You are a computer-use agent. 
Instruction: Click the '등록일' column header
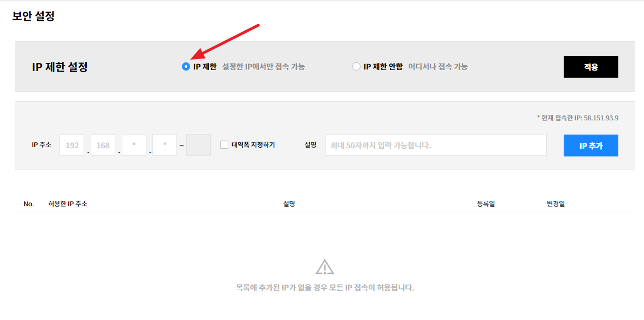pyautogui.click(x=486, y=204)
